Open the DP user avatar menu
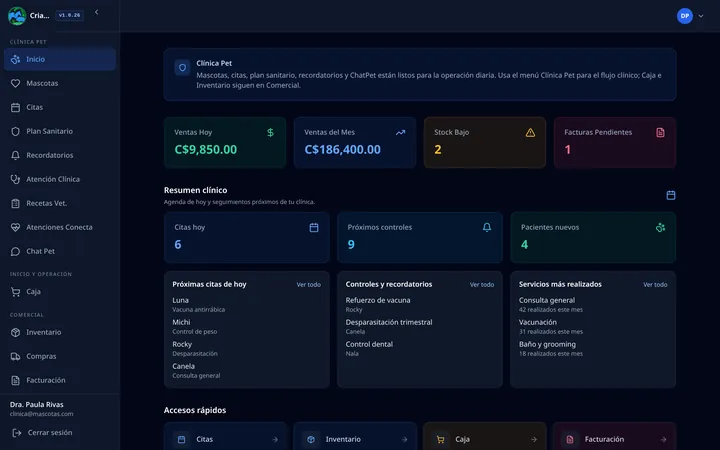The width and height of the screenshot is (720, 450). [685, 16]
